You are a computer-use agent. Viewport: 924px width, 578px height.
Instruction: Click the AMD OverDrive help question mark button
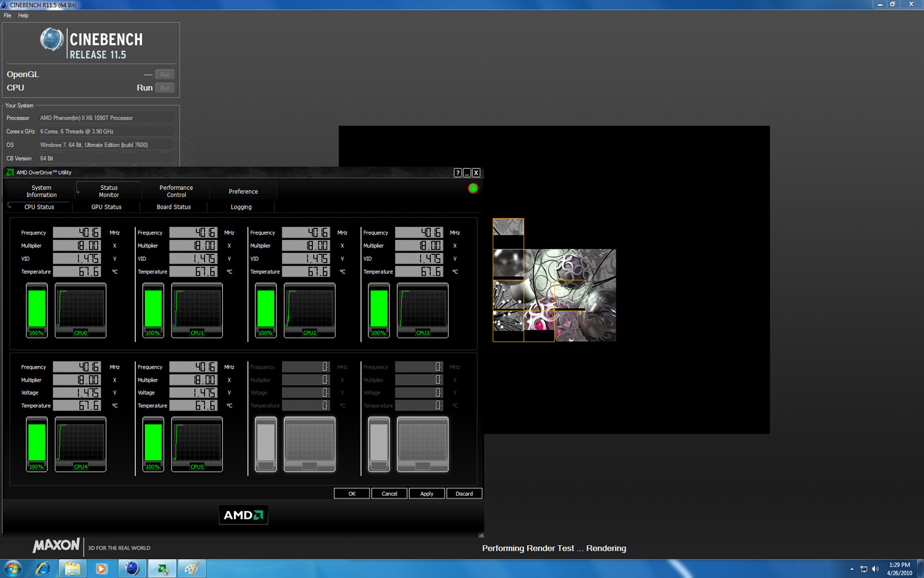click(457, 173)
